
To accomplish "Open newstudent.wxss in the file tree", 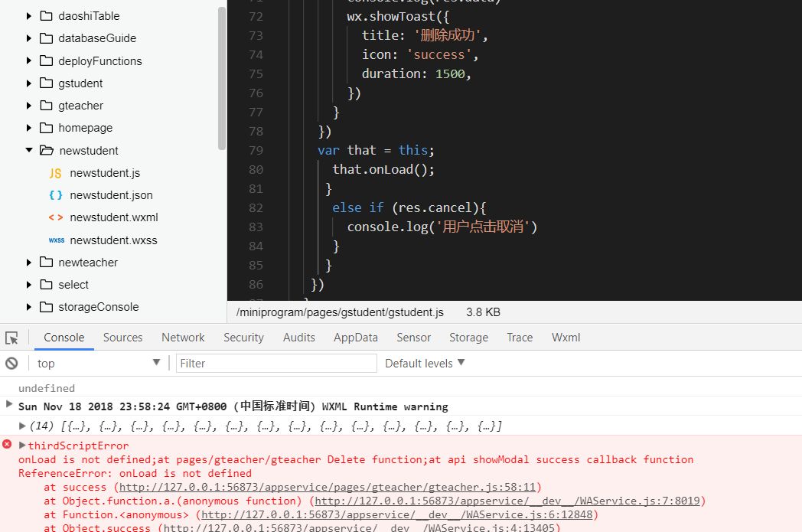I will pos(113,240).
